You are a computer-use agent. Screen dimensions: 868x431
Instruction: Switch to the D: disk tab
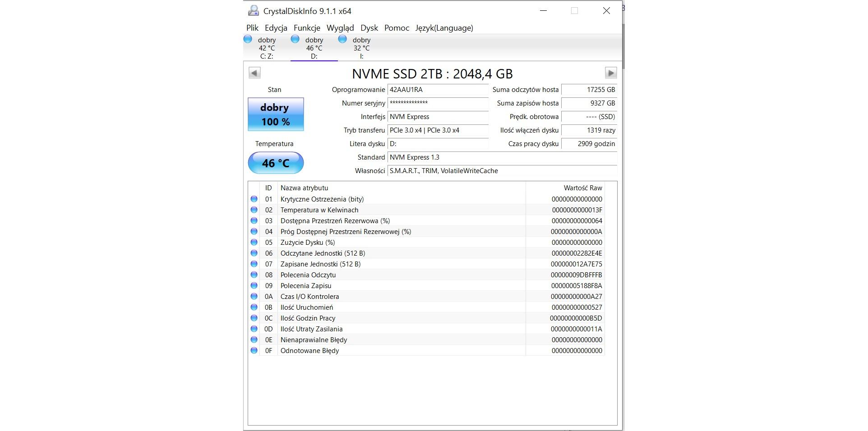click(314, 48)
